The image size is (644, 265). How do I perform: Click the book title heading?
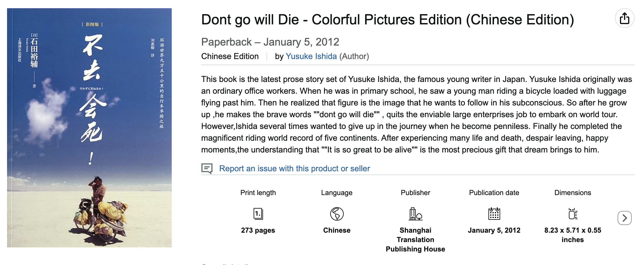tap(387, 20)
